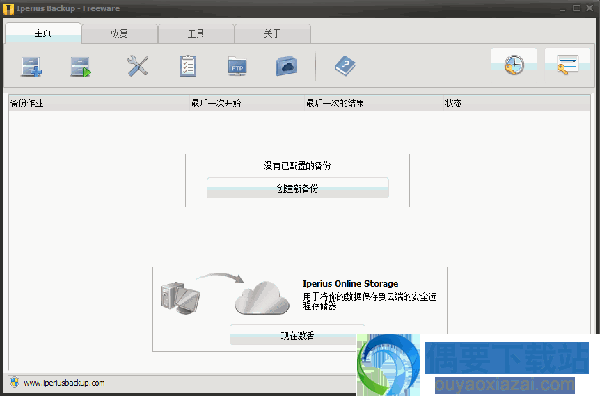Select the first main tab
The width and height of the screenshot is (600, 396).
point(43,34)
